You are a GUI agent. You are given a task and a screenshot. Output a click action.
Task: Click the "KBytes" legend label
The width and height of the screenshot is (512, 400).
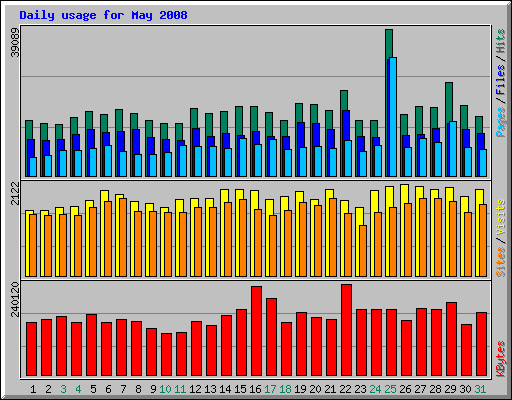501,359
